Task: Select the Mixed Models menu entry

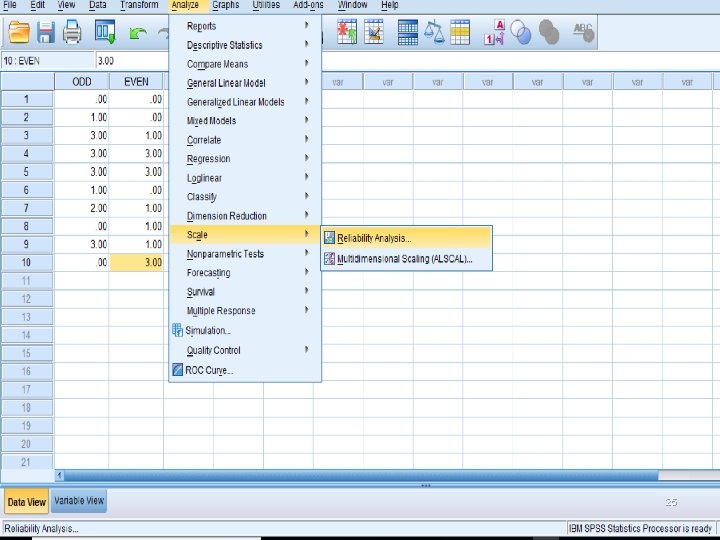Action: pos(245,121)
